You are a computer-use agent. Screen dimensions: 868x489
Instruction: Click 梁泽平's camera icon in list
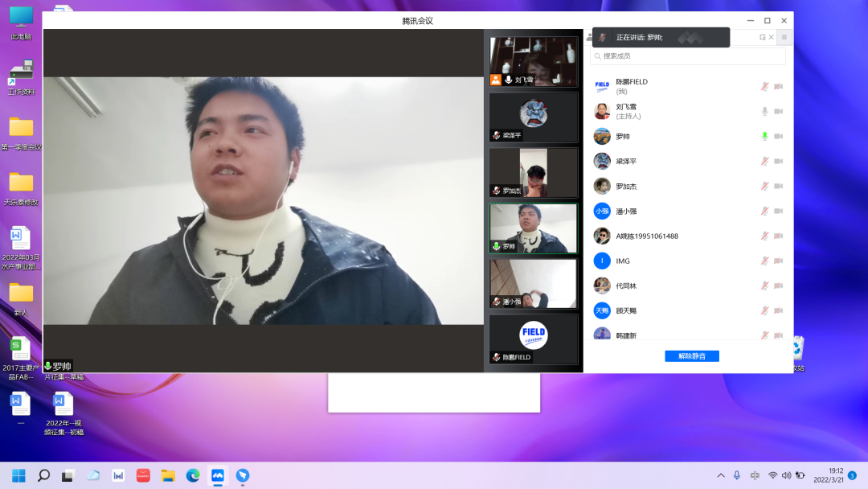[x=778, y=161]
